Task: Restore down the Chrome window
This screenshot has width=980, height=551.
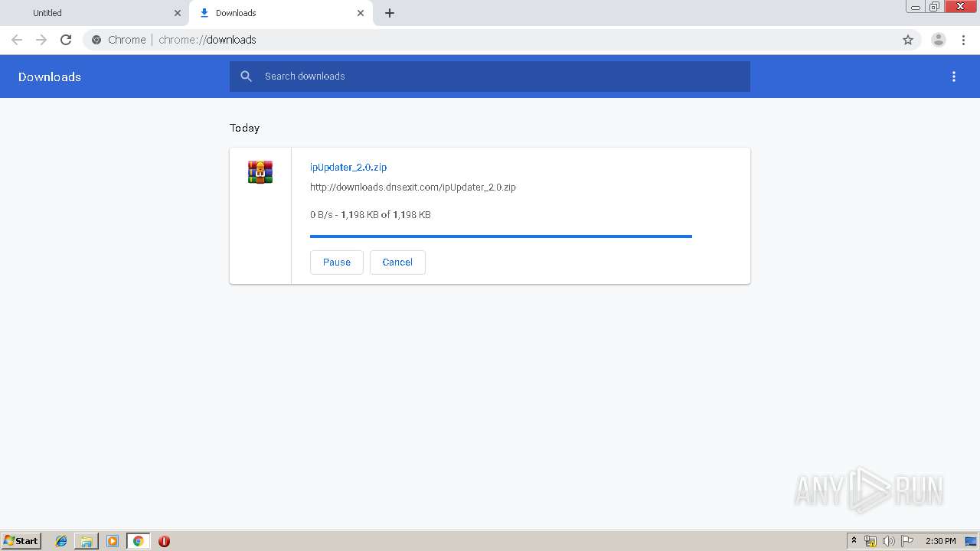Action: click(x=935, y=7)
